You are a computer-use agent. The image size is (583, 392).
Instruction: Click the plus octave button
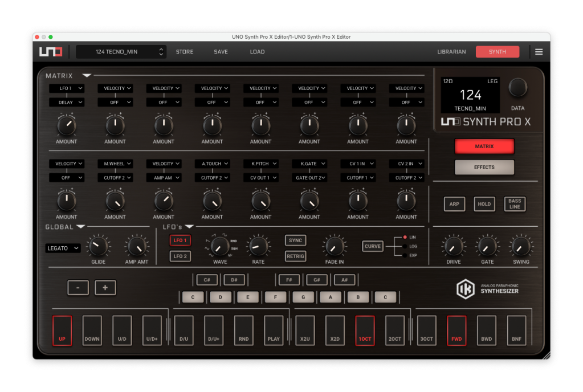click(105, 288)
